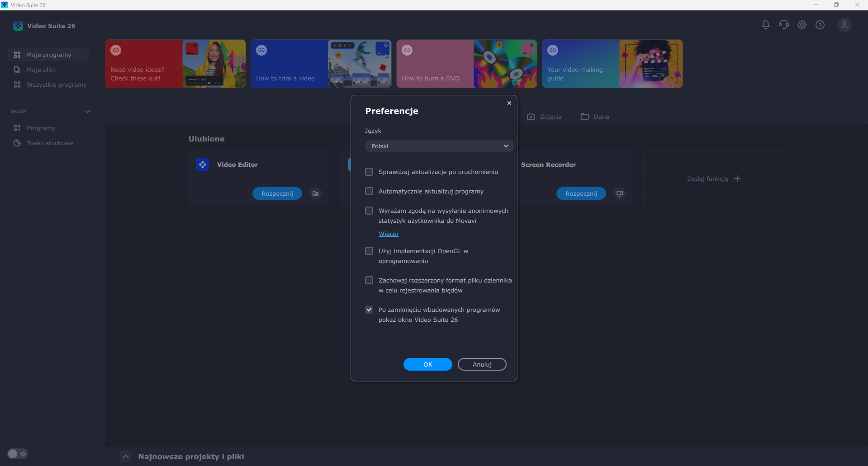Switch to the Zdjęcia tab
Screen dimensions: 868x466
coord(544,117)
